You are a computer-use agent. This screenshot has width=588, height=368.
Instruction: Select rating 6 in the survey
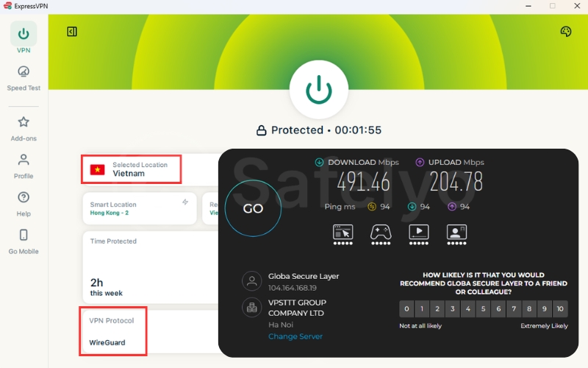click(x=498, y=308)
